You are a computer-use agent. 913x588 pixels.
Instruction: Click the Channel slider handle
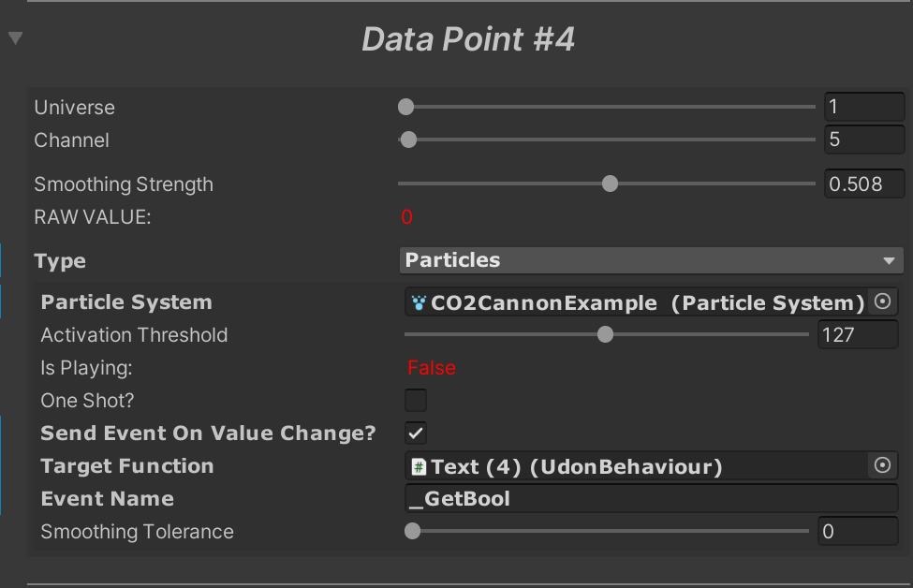click(x=408, y=140)
